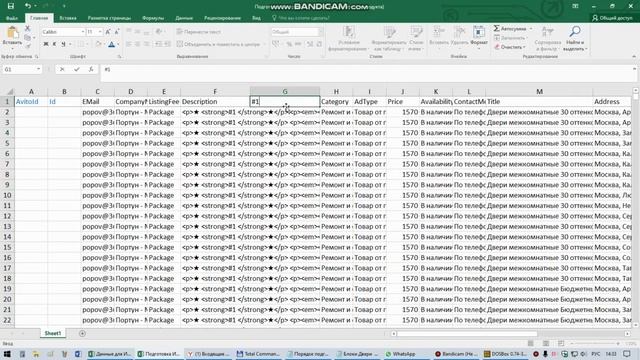Click the Sheet1 tab
Screen dimensions: 640x360
pyautogui.click(x=53, y=333)
